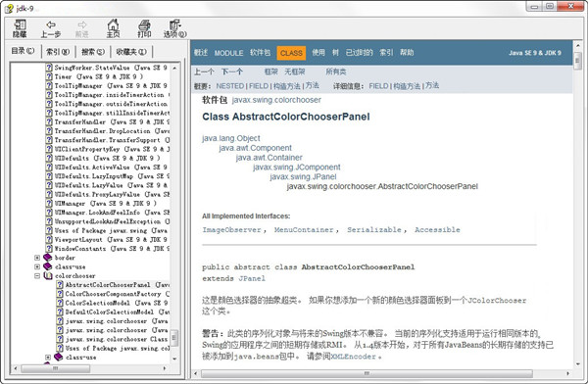588x384 pixels.
Task: Open the 选项 (Options) toolbar icon
Action: pos(174,28)
